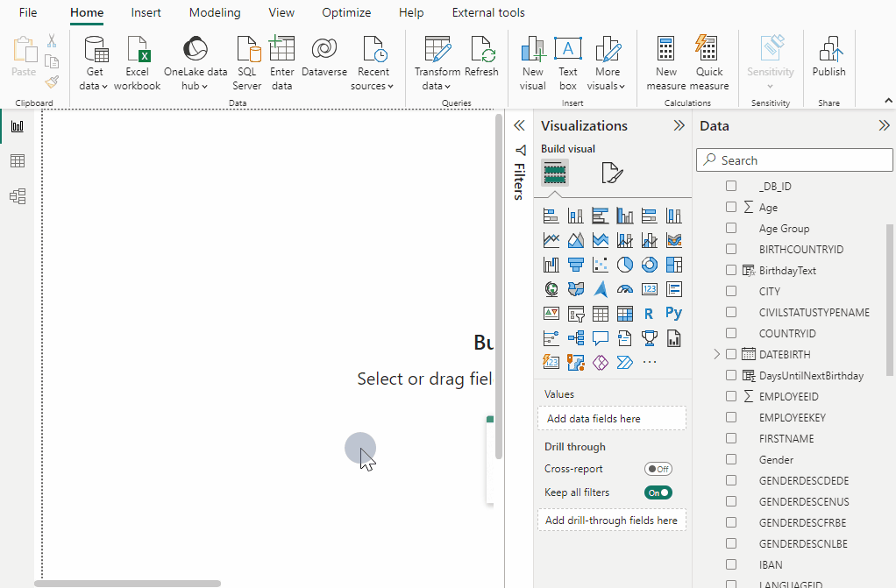Screen dimensions: 896x588
Task: Select the KPI visual
Action: coord(551,314)
